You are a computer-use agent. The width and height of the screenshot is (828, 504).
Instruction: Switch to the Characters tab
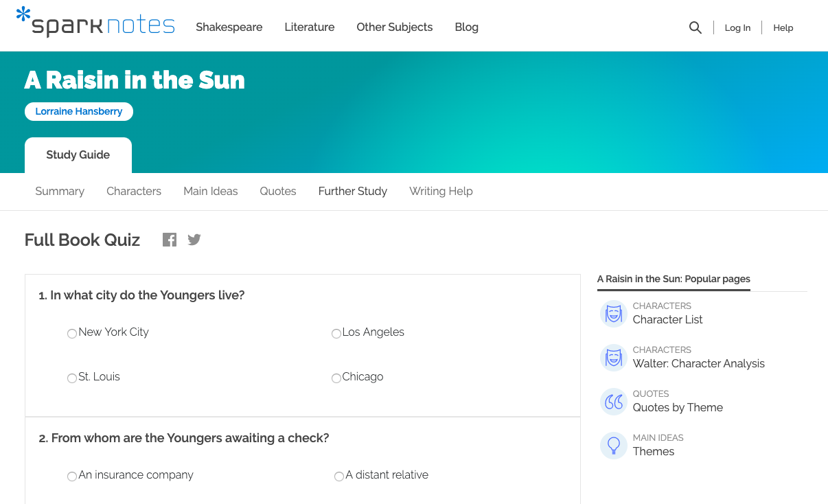133,191
